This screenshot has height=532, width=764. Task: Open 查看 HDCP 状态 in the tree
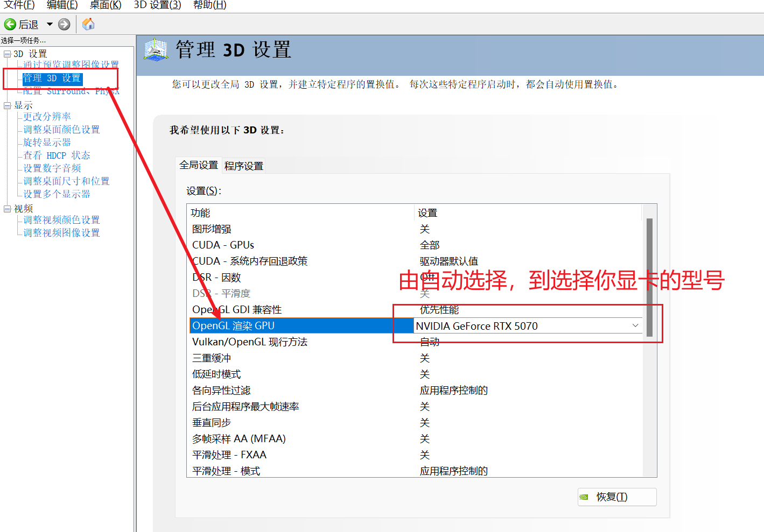click(57, 155)
